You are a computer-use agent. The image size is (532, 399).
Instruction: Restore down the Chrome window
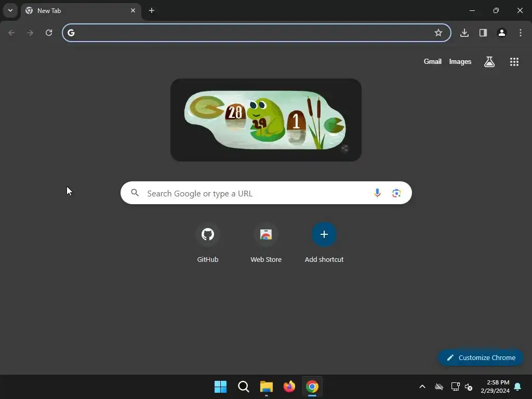click(496, 10)
